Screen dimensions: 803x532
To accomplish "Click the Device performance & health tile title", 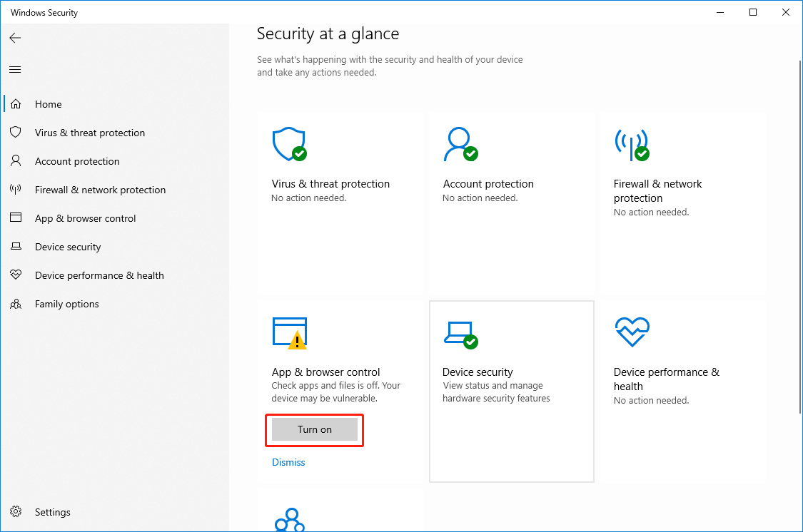I will pyautogui.click(x=666, y=379).
